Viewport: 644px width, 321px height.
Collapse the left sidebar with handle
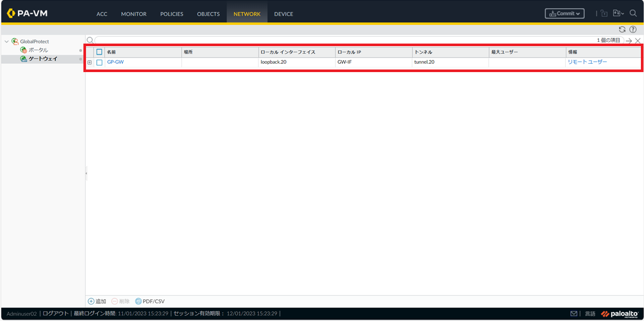[87, 173]
